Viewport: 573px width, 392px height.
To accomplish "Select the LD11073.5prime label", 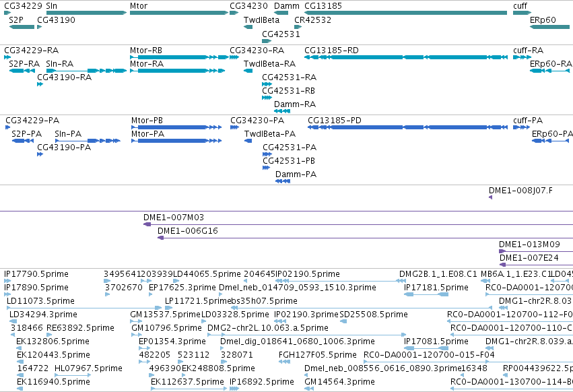I will click(40, 301).
